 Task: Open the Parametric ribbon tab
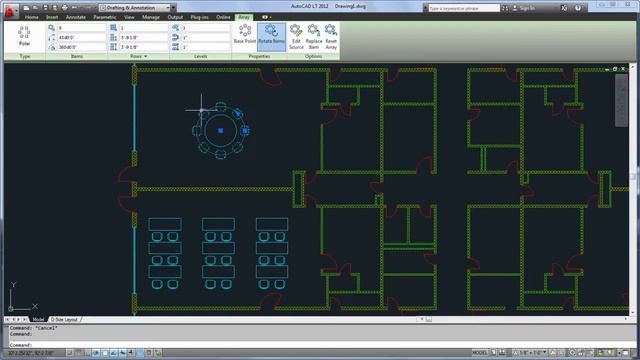[105, 17]
